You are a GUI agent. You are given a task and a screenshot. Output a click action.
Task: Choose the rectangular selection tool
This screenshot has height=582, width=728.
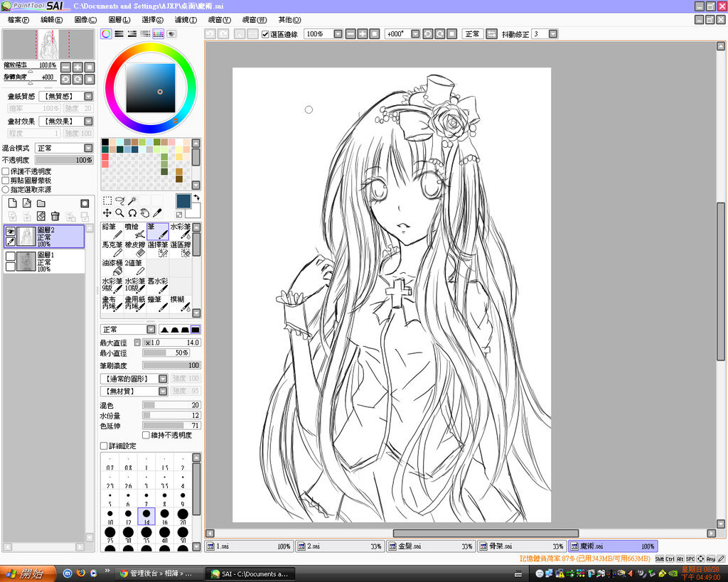[x=107, y=200]
